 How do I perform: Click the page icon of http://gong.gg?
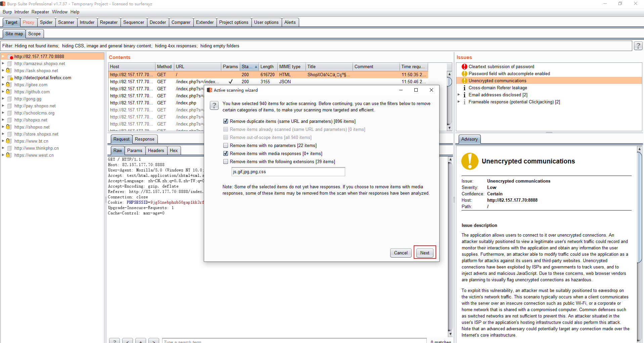point(10,99)
